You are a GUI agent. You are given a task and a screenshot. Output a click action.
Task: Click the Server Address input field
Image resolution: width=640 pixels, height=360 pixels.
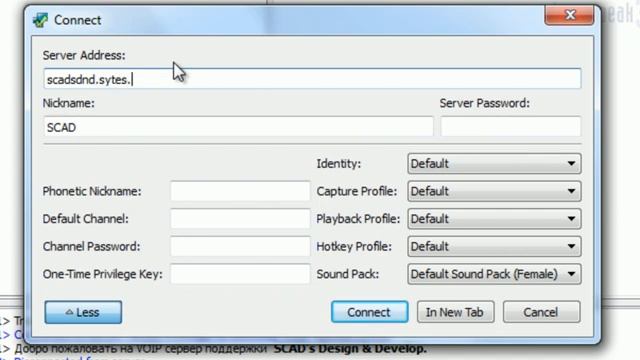pos(312,79)
